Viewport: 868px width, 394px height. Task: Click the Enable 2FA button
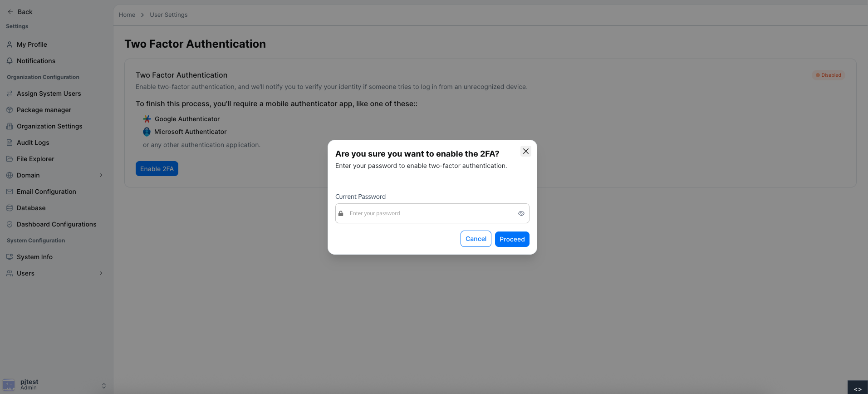point(157,169)
